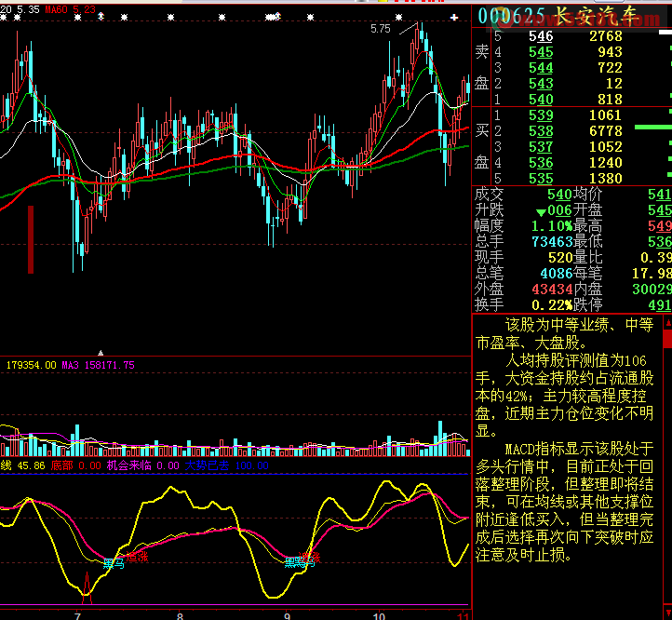This screenshot has height=620, width=672.
Task: Click the 5.75 peak price label
Action: point(381,29)
